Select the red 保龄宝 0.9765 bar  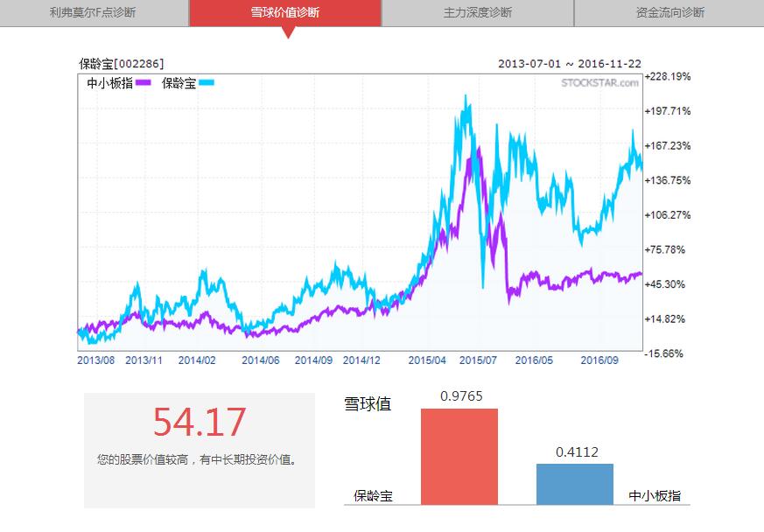[x=459, y=457]
